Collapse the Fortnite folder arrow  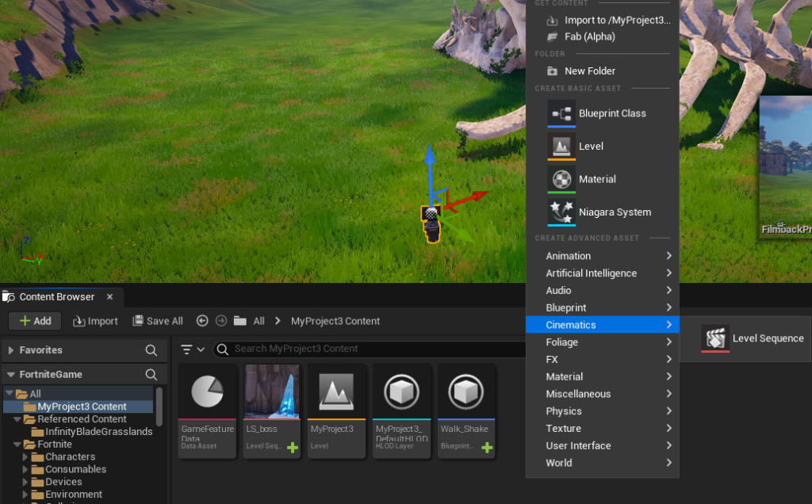tap(17, 444)
